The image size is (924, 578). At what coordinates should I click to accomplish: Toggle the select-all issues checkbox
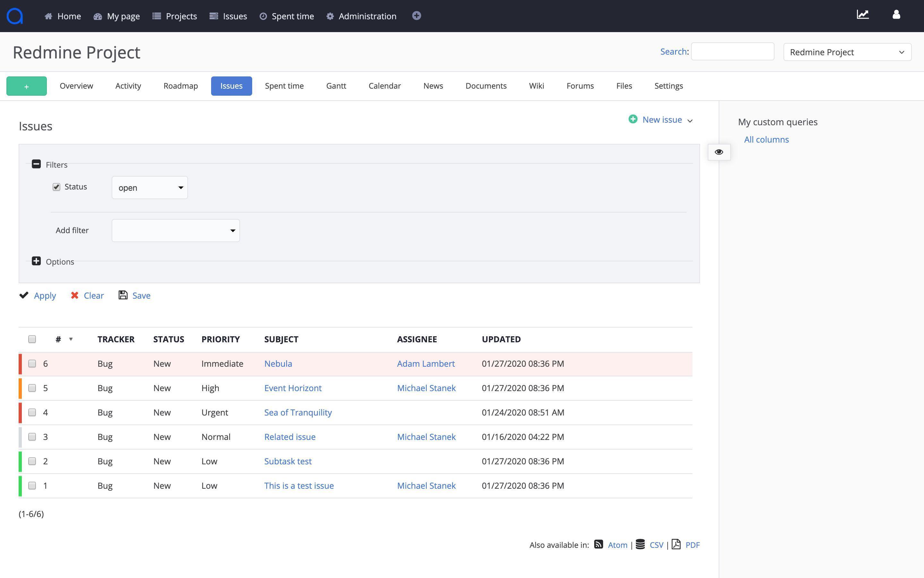pyautogui.click(x=32, y=339)
